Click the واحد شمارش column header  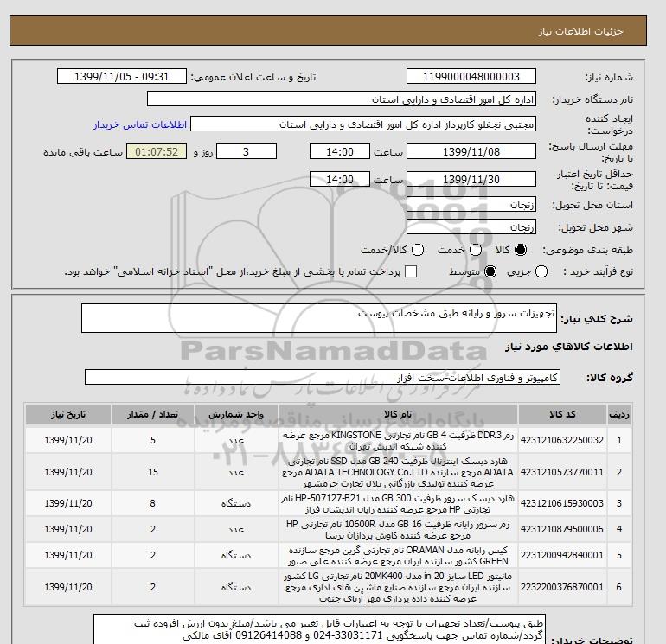236,414
